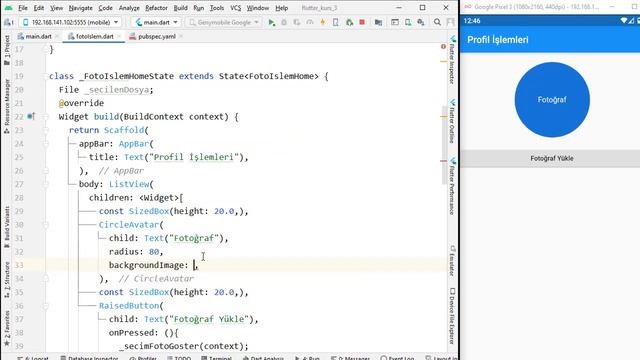640x360 pixels.
Task: Close the pubspec.yaml editor tab
Action: pos(181,36)
